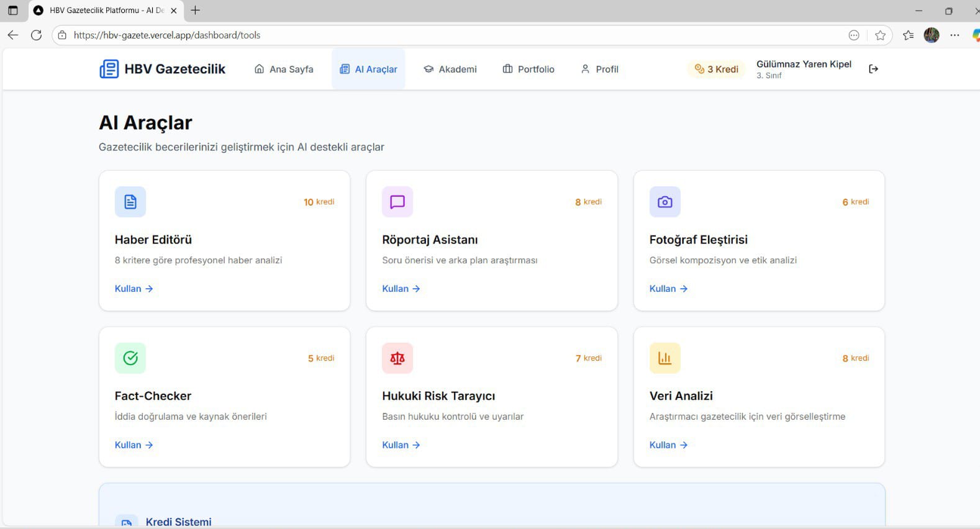Image resolution: width=980 pixels, height=529 pixels.
Task: Refresh the page with the browser reload button
Action: 37,35
